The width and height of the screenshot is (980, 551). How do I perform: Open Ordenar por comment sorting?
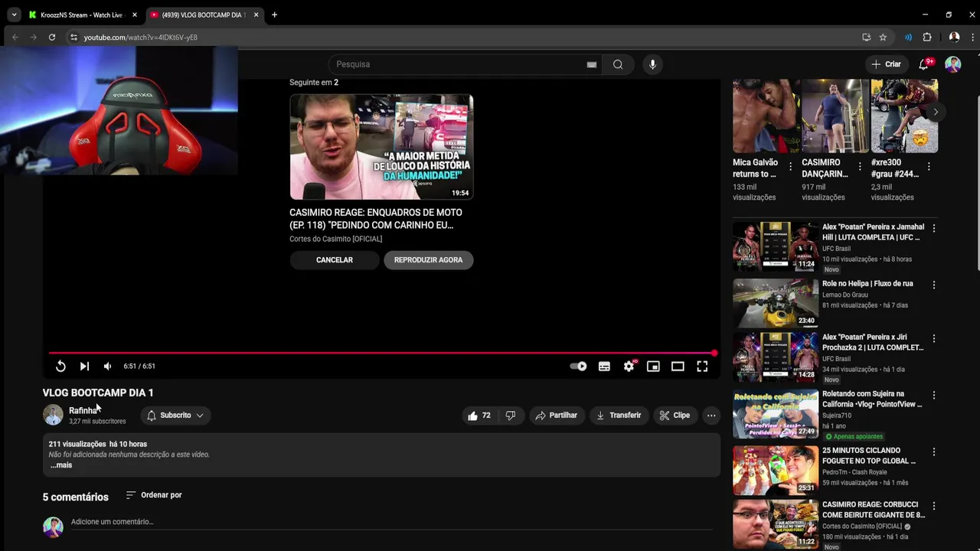pyautogui.click(x=154, y=495)
